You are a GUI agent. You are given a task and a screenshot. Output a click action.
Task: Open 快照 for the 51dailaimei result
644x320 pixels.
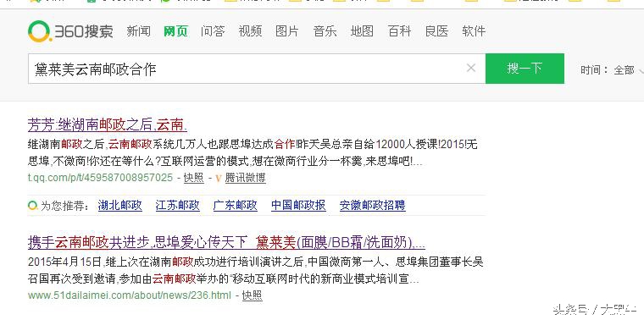coord(253,295)
